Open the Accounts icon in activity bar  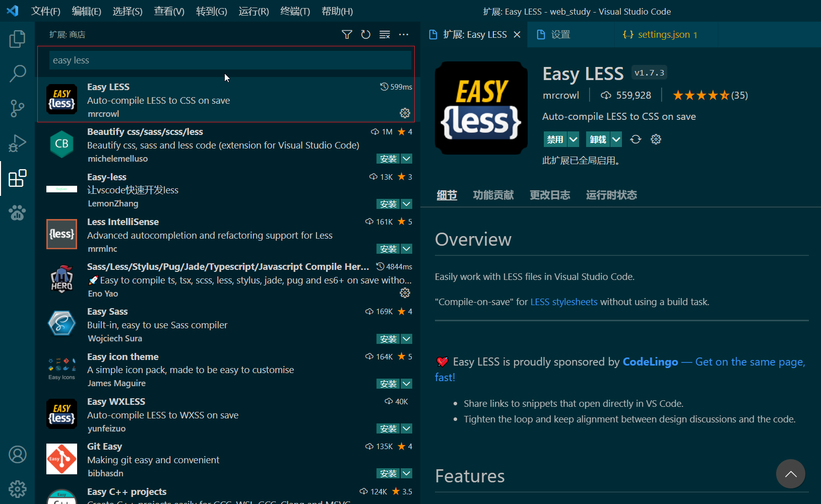(17, 455)
